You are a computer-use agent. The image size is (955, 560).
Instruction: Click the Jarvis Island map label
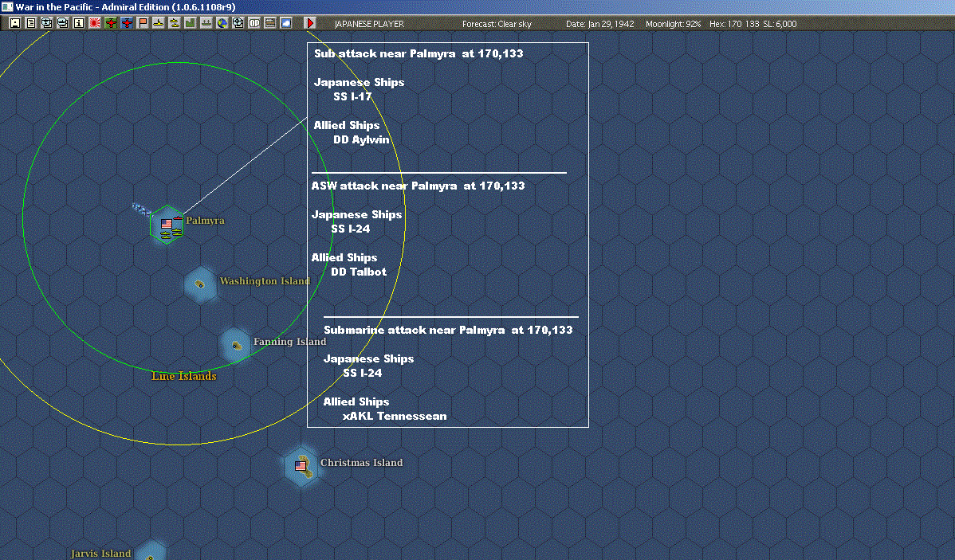(101, 554)
